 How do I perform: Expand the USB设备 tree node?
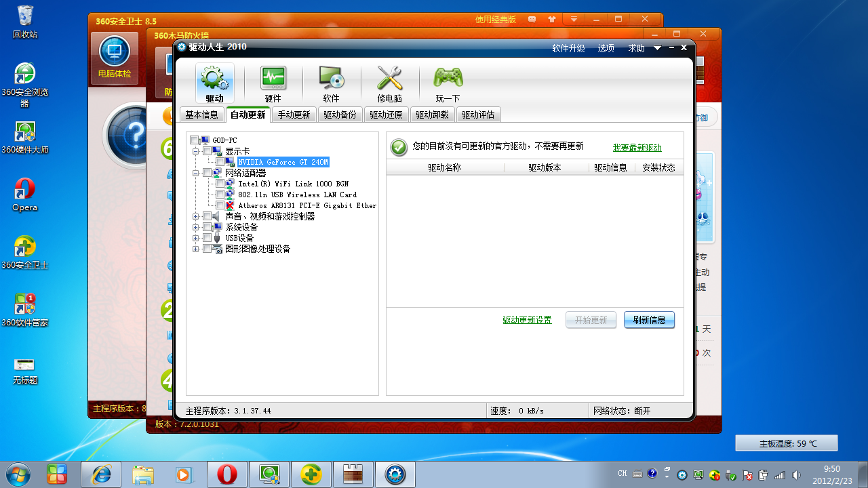pyautogui.click(x=196, y=238)
